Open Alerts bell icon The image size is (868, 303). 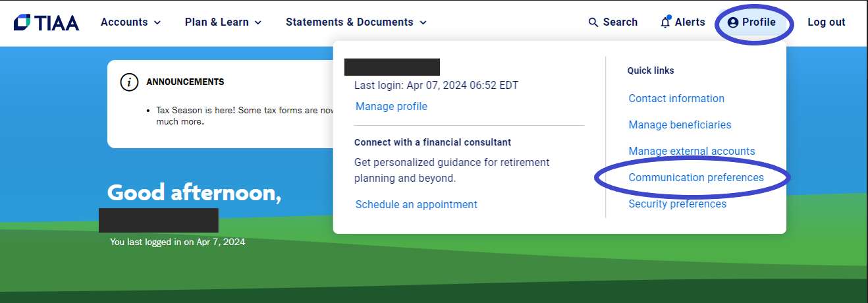pos(666,22)
